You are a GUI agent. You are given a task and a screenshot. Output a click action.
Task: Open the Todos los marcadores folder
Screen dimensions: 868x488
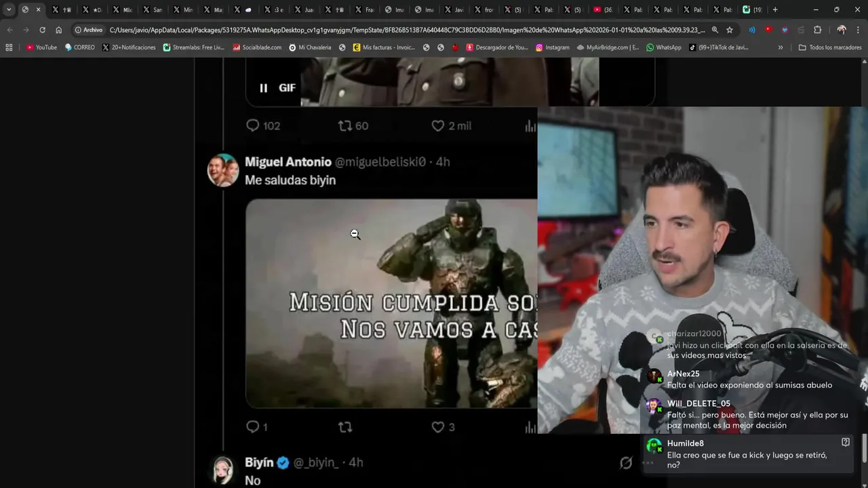pos(830,47)
